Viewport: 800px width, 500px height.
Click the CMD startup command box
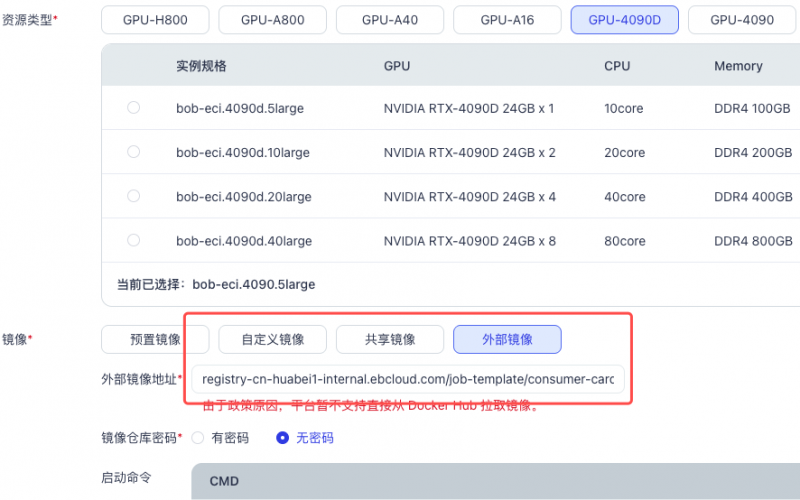pos(495,481)
